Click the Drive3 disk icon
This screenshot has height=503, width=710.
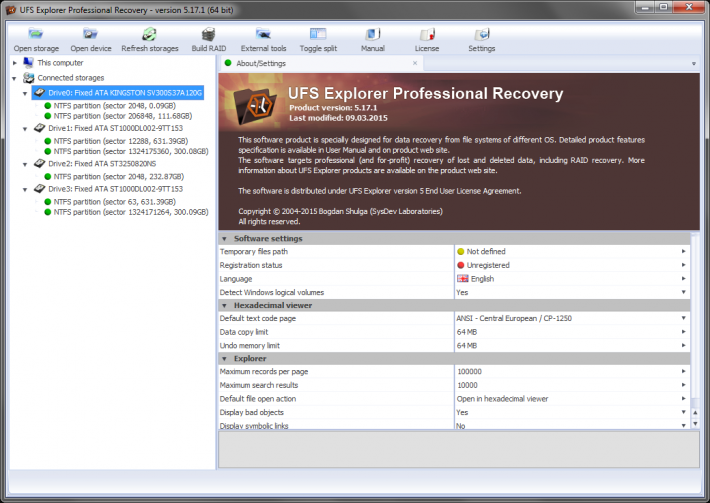click(40, 188)
